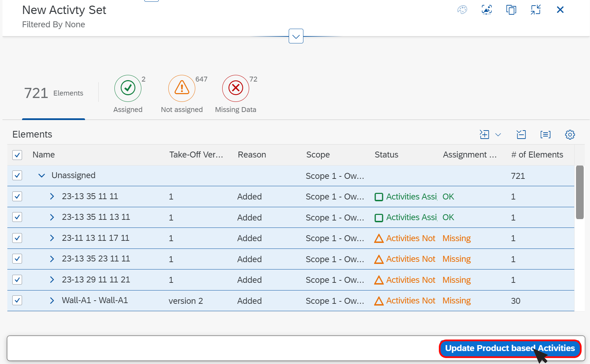Click the green Assigned status icon
590x364 pixels.
pos(128,88)
